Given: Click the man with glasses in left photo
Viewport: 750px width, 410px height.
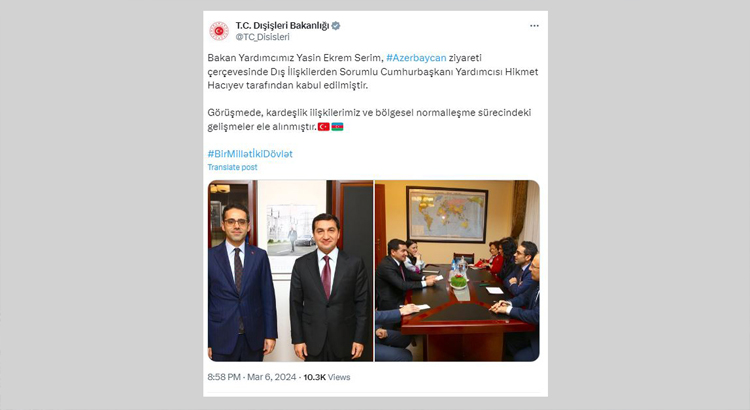Looking at the screenshot, I should click(242, 282).
